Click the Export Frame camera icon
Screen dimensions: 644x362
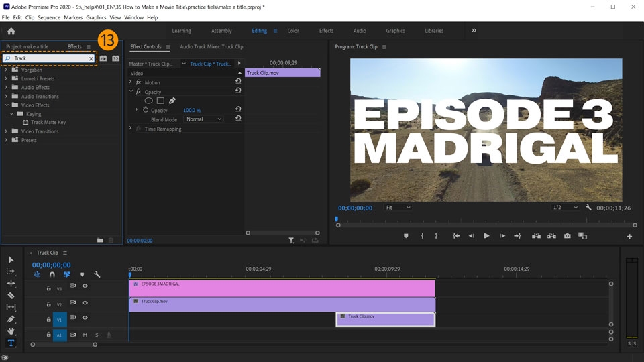568,236
